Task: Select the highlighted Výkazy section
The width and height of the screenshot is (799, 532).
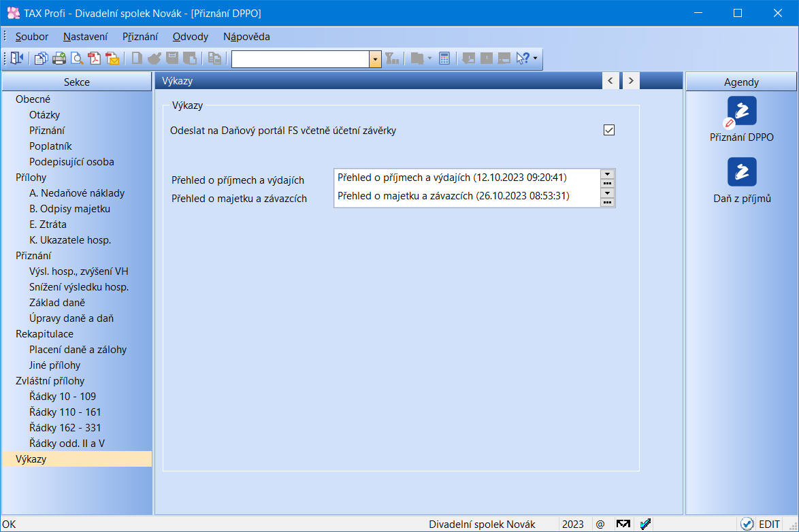Action: [x=77, y=459]
